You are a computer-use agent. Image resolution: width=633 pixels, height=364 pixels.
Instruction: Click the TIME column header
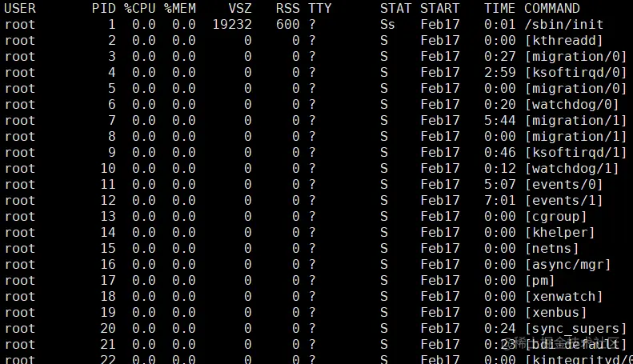coord(500,9)
